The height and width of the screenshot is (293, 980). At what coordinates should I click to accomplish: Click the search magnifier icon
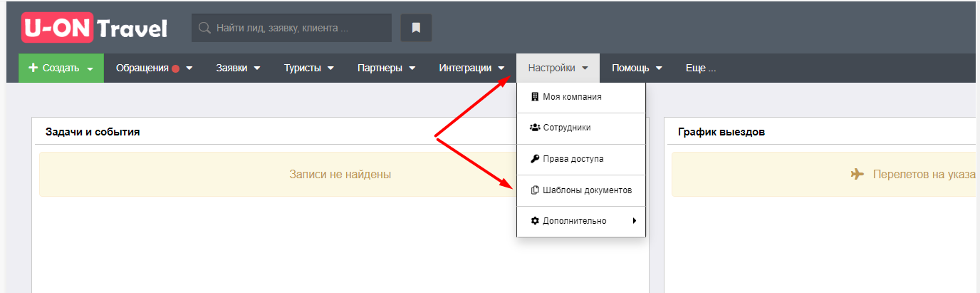click(204, 28)
